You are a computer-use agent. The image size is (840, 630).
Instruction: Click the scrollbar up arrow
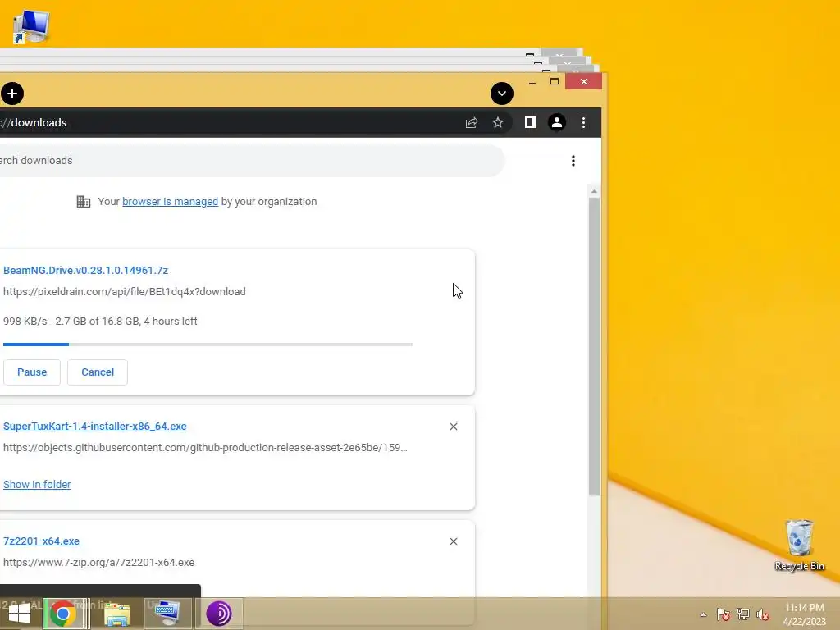point(594,191)
